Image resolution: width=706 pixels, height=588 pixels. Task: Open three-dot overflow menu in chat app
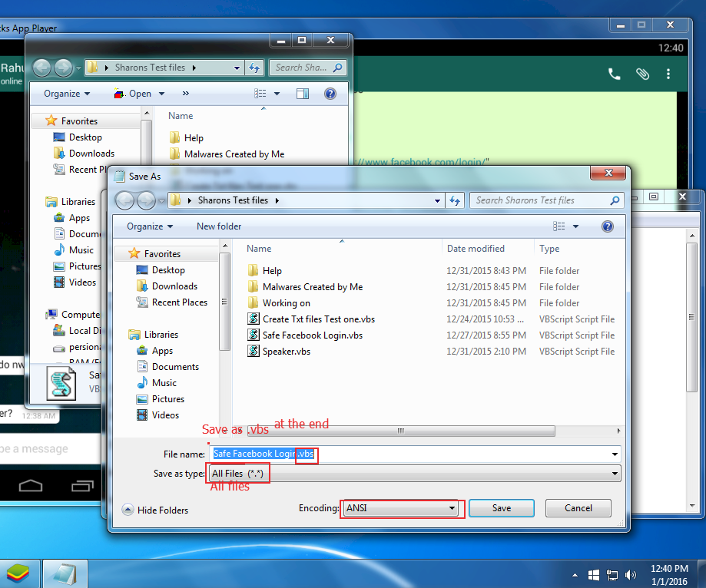668,74
